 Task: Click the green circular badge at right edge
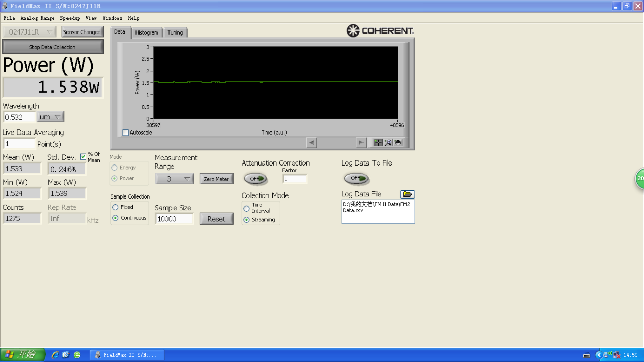640,179
